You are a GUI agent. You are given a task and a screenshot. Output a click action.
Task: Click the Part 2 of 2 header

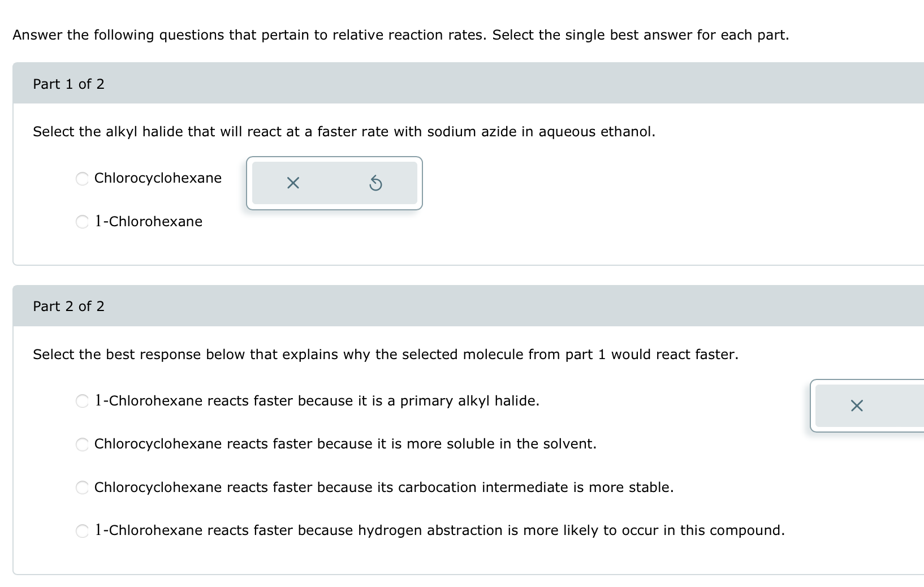pos(68,306)
